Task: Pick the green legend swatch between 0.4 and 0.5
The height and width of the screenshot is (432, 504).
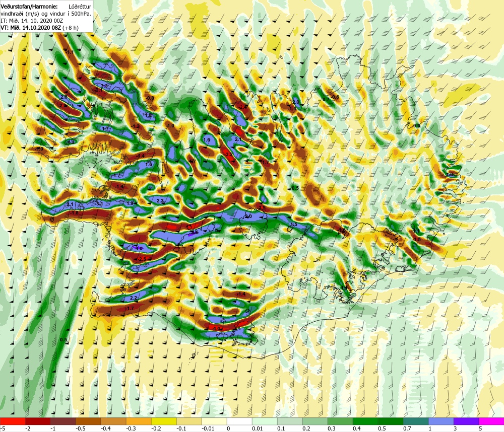Action: pos(365,421)
